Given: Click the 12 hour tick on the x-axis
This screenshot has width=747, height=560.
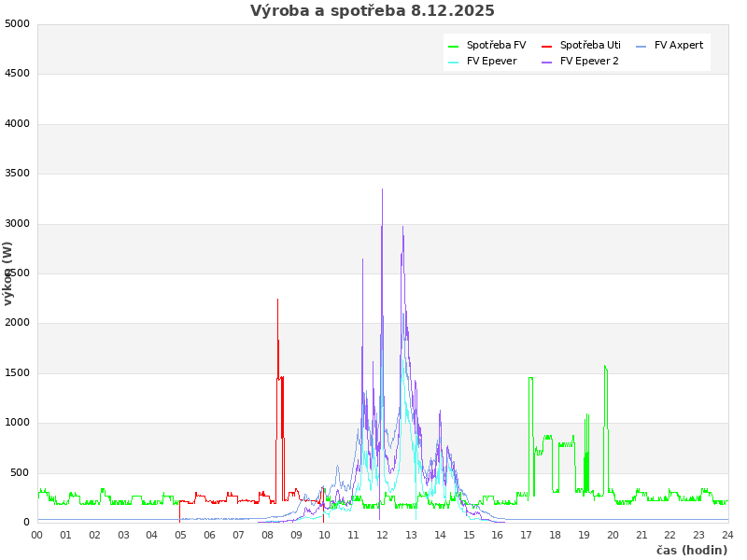Looking at the screenshot, I should [383, 535].
